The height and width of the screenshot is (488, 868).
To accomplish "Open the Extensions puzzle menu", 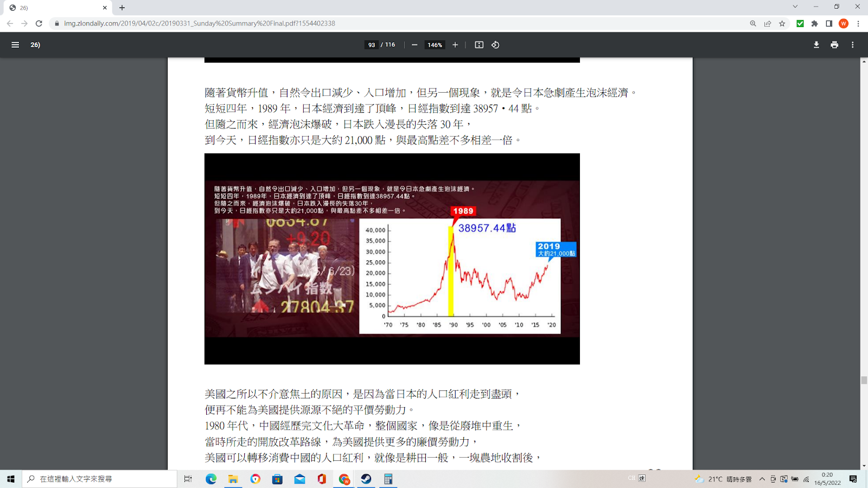I will (815, 23).
